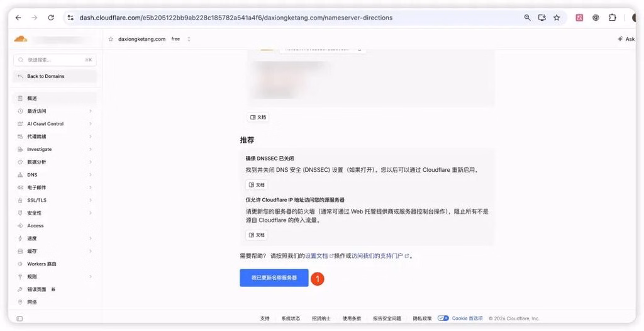
Task: Open 文档 button above 推荐 heading
Action: tap(258, 117)
